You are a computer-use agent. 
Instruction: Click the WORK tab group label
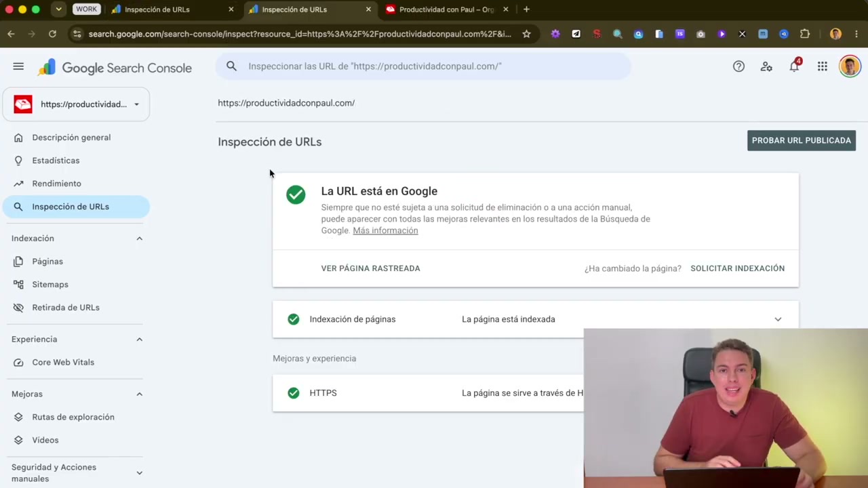(87, 9)
